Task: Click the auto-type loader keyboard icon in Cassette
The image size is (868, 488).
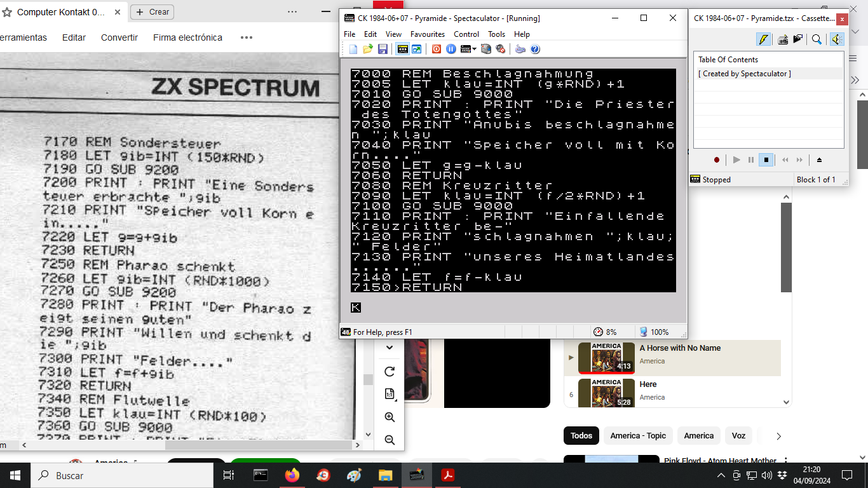Action: click(783, 39)
